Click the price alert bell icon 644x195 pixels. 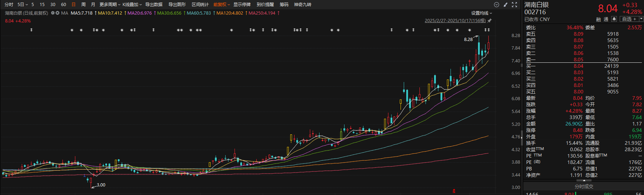pyautogui.click(x=614, y=19)
